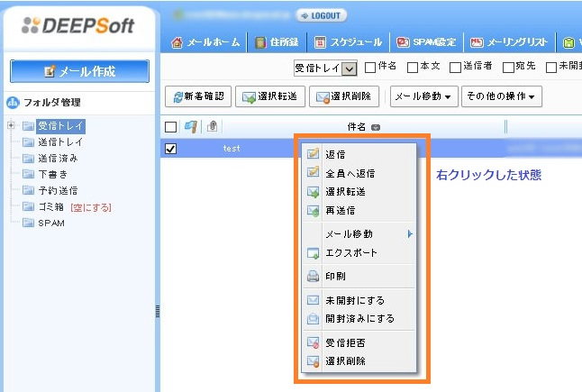Open the メール移動 toolbar dropdown
The width and height of the screenshot is (582, 392).
point(423,96)
